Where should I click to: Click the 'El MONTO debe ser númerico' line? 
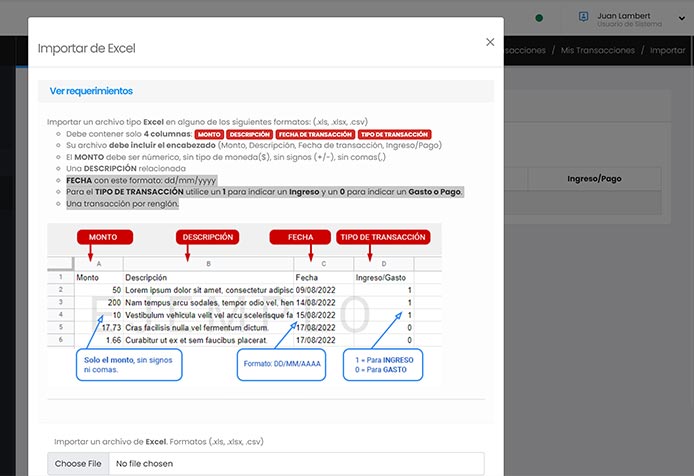click(x=226, y=157)
